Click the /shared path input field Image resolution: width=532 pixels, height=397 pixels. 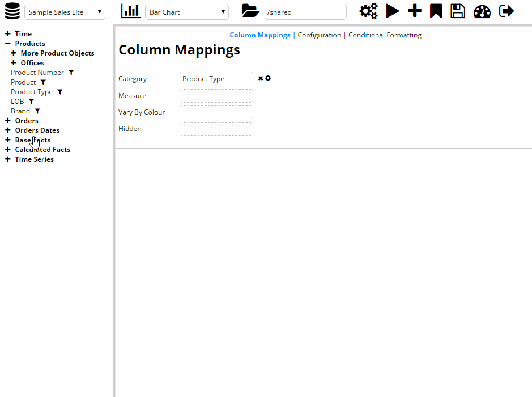point(305,11)
